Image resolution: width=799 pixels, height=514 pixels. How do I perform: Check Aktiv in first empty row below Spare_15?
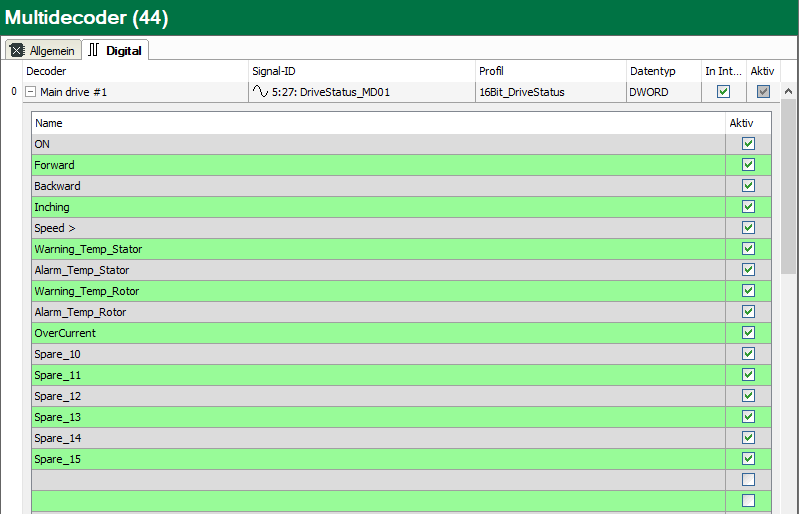[748, 479]
